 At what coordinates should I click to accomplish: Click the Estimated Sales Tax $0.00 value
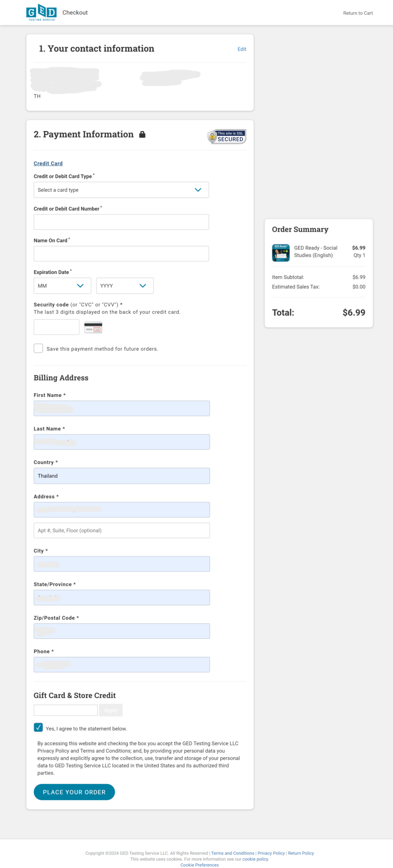359,287
